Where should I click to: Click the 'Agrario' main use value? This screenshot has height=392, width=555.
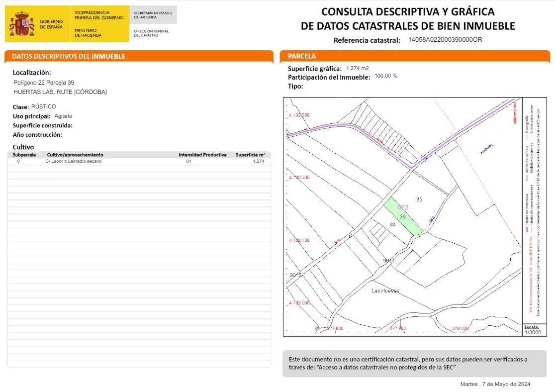point(63,116)
